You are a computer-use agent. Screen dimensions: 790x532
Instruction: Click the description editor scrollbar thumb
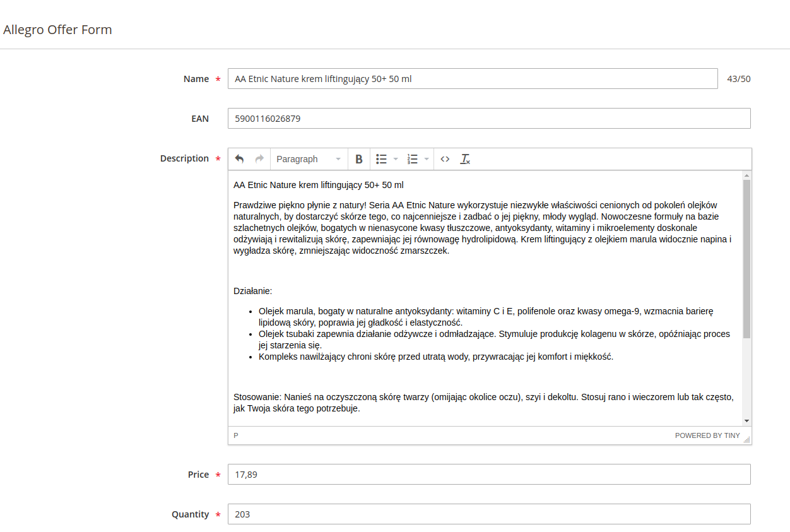(746, 259)
